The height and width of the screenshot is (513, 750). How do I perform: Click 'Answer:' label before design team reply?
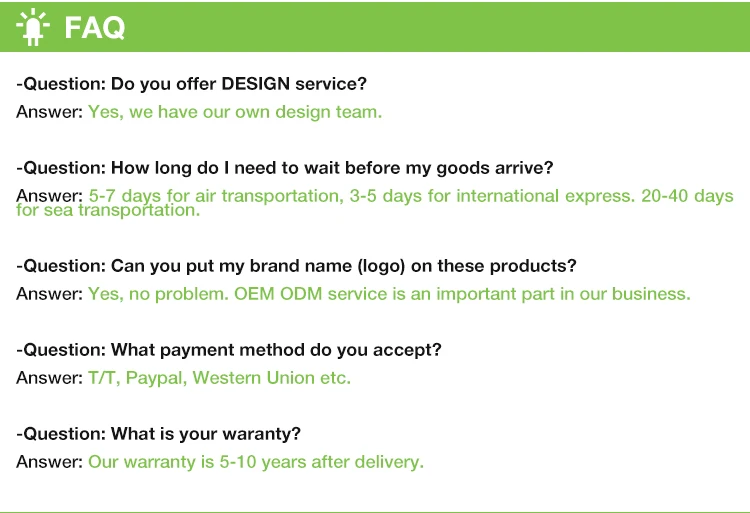click(x=49, y=112)
